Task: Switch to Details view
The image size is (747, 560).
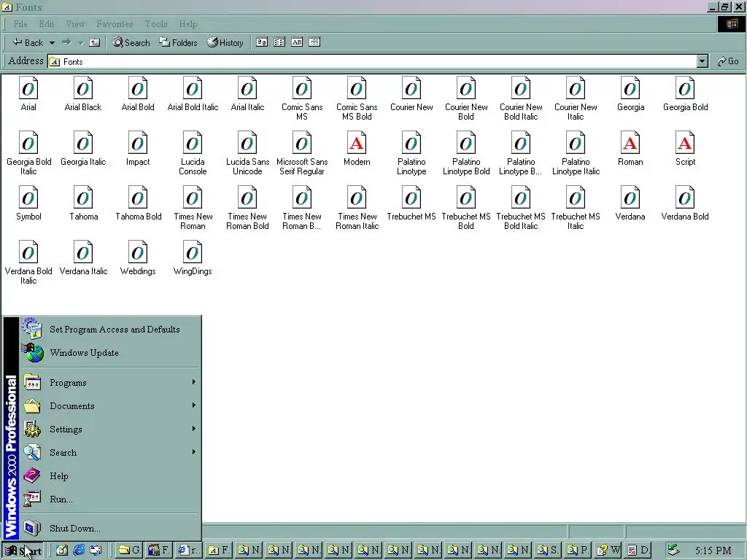Action: (x=314, y=42)
